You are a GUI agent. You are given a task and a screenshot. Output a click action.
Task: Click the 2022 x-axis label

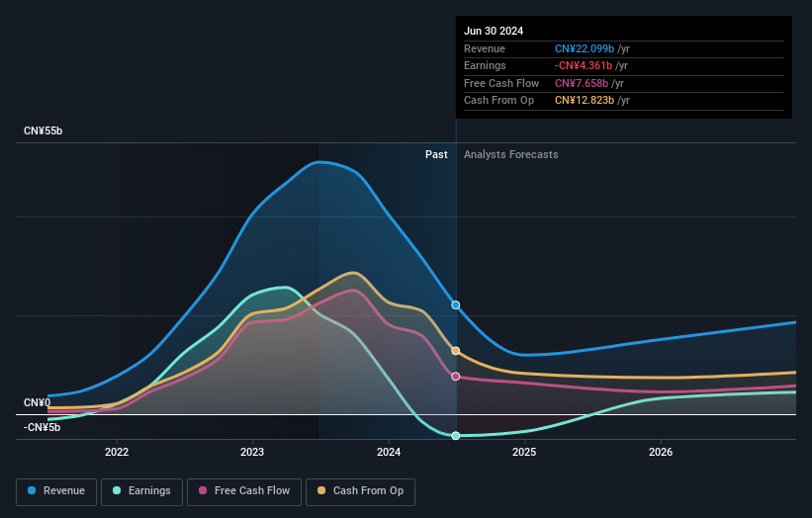[117, 452]
